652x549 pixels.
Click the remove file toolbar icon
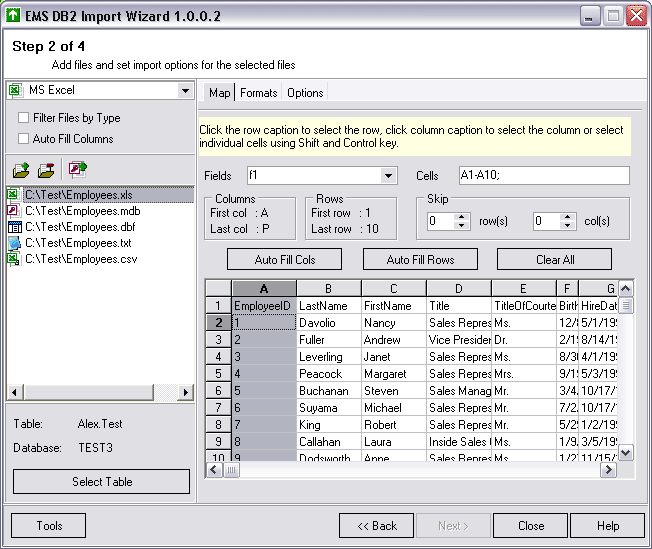pos(46,170)
